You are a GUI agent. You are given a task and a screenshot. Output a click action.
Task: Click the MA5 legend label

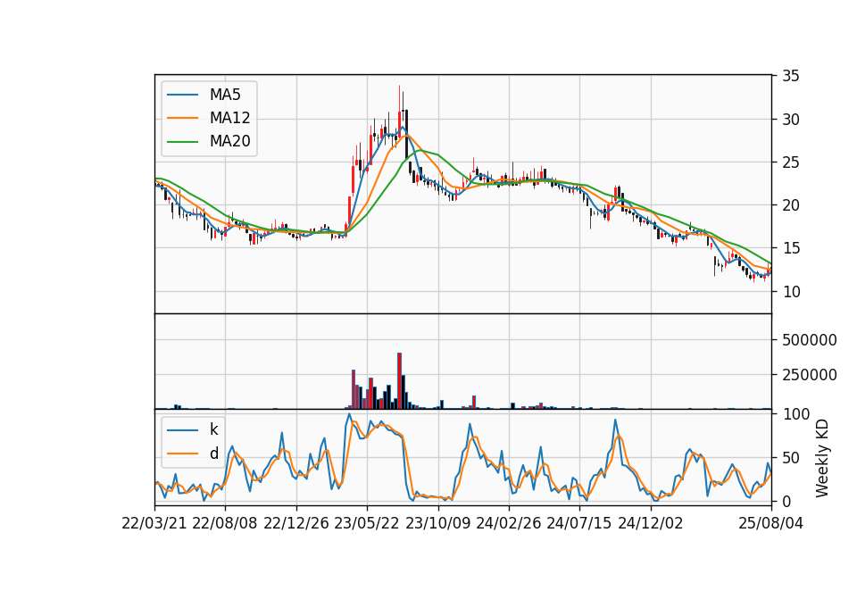[225, 95]
